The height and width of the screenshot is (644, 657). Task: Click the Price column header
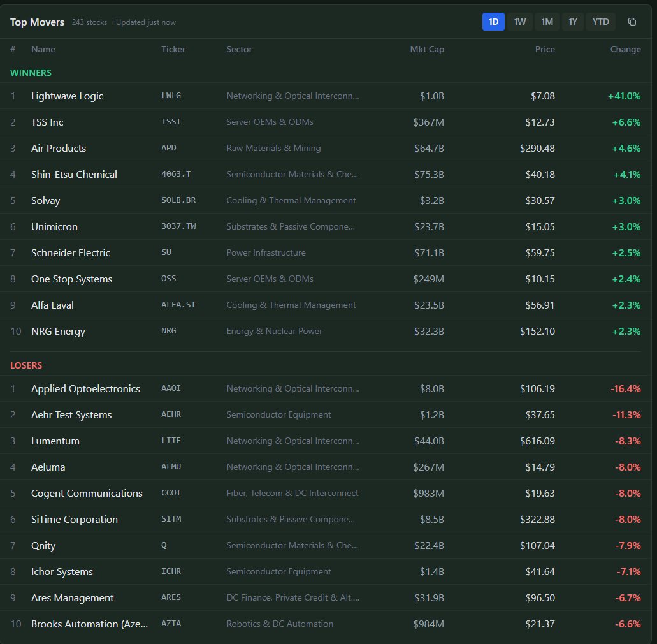pos(545,49)
